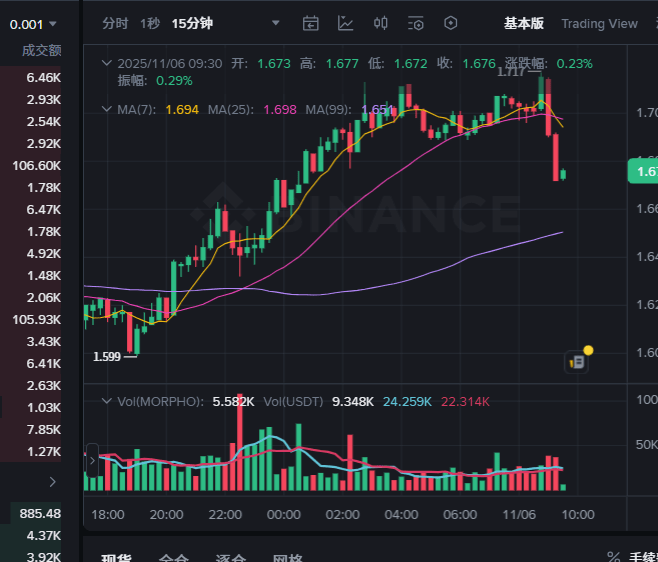
Task: Click the candlestick chart style icon
Action: click(x=381, y=23)
